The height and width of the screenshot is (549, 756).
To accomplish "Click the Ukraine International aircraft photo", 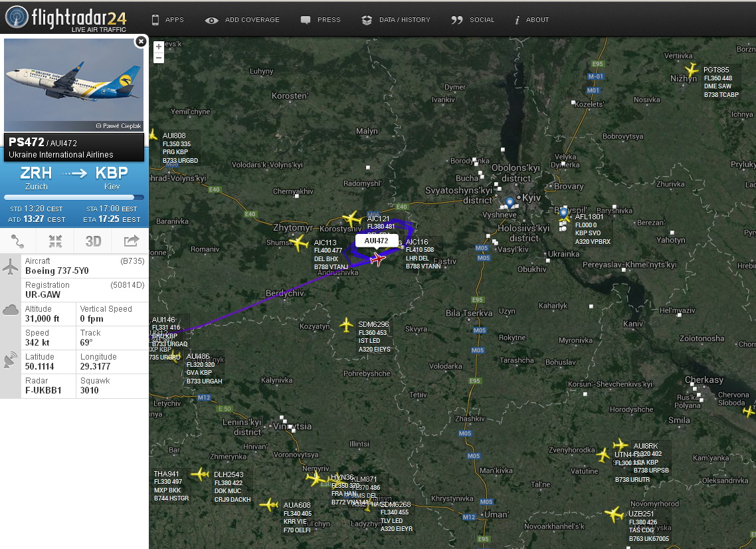I will (x=74, y=84).
